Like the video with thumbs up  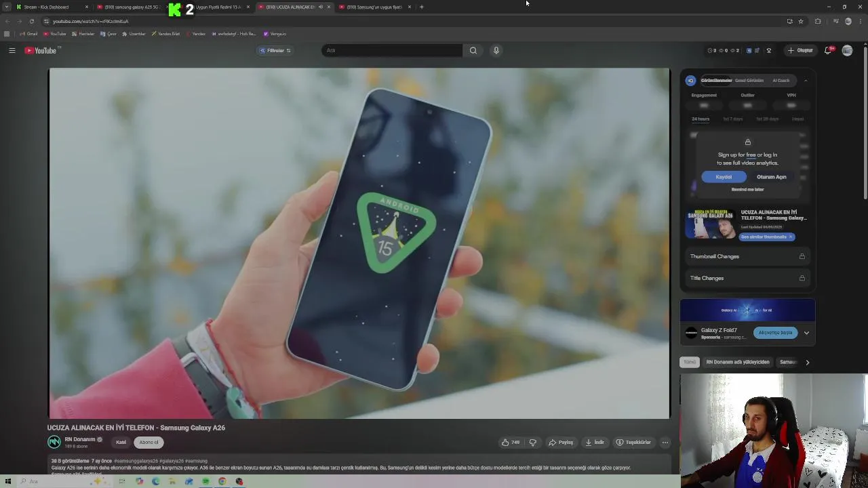pyautogui.click(x=511, y=443)
